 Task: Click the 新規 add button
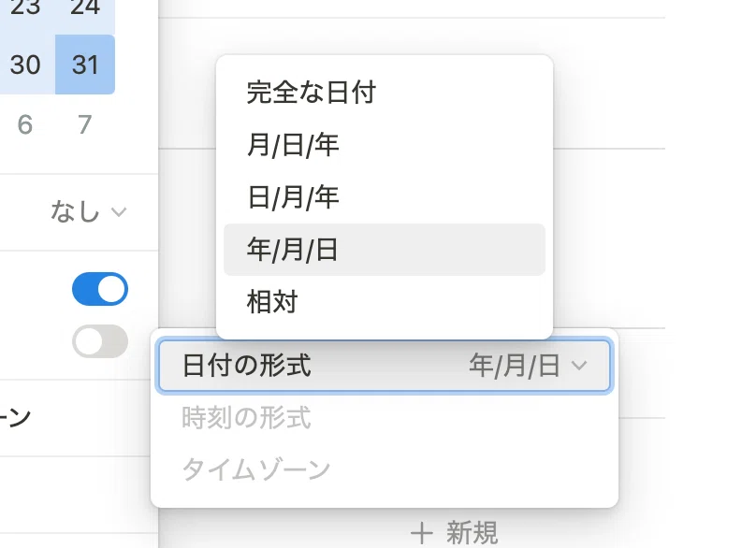click(x=454, y=533)
